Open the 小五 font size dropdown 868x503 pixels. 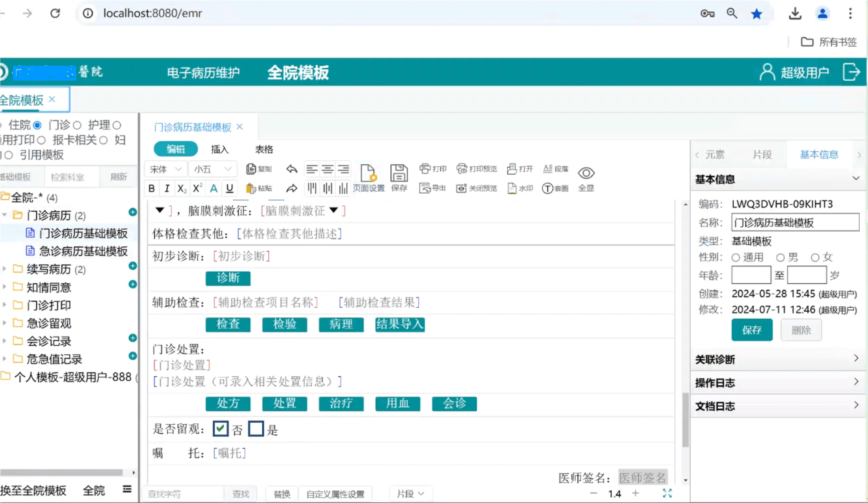tap(212, 169)
